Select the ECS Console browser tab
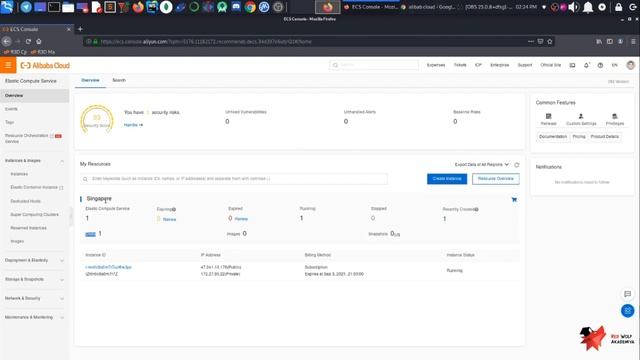Screen dimensions: 640x360 [x=37, y=29]
